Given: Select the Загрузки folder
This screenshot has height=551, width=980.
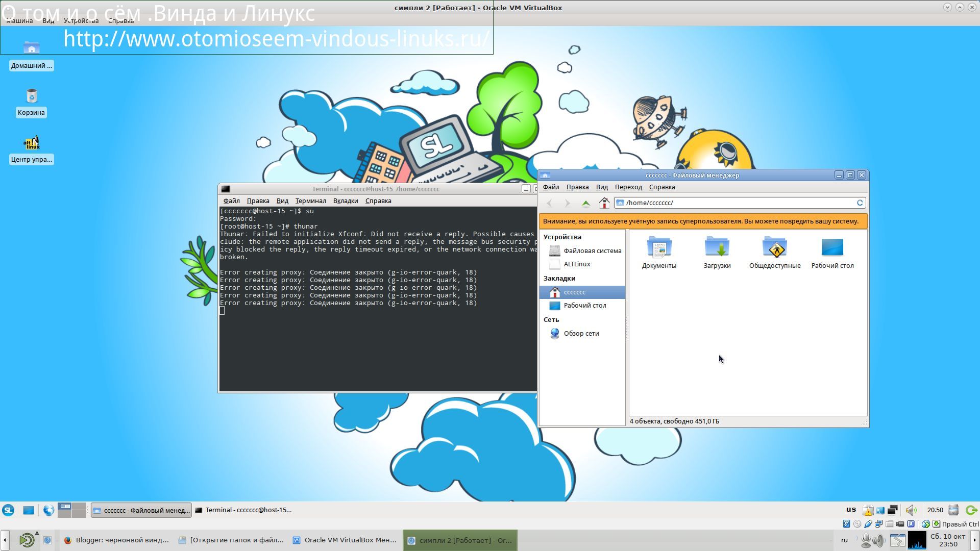Looking at the screenshot, I should click(x=717, y=253).
